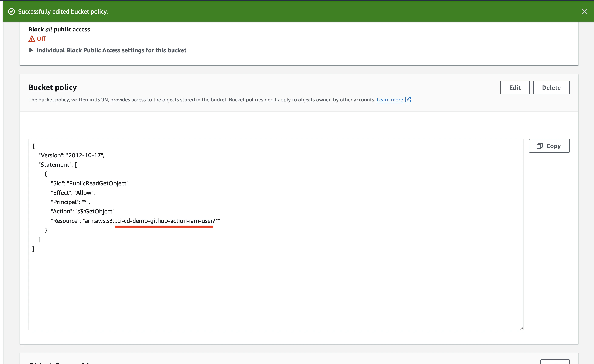
Task: Click the green success checkmark icon
Action: click(11, 11)
